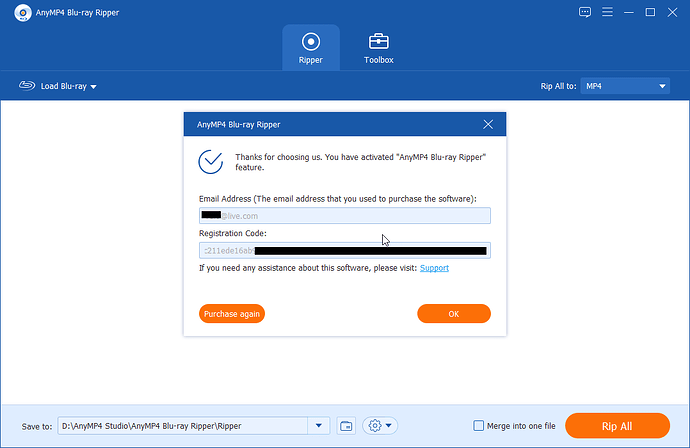Open the Ripper tab
This screenshot has width=690, height=448.
pyautogui.click(x=311, y=48)
